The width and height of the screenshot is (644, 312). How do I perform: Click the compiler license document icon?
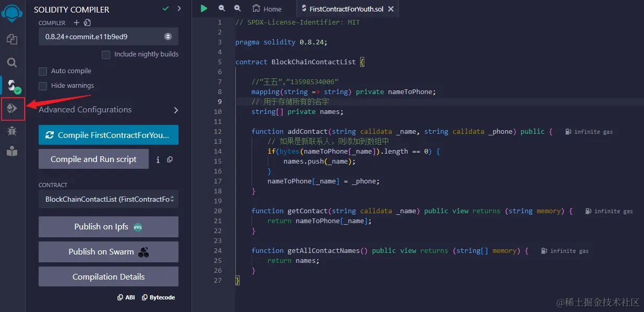[x=87, y=22]
